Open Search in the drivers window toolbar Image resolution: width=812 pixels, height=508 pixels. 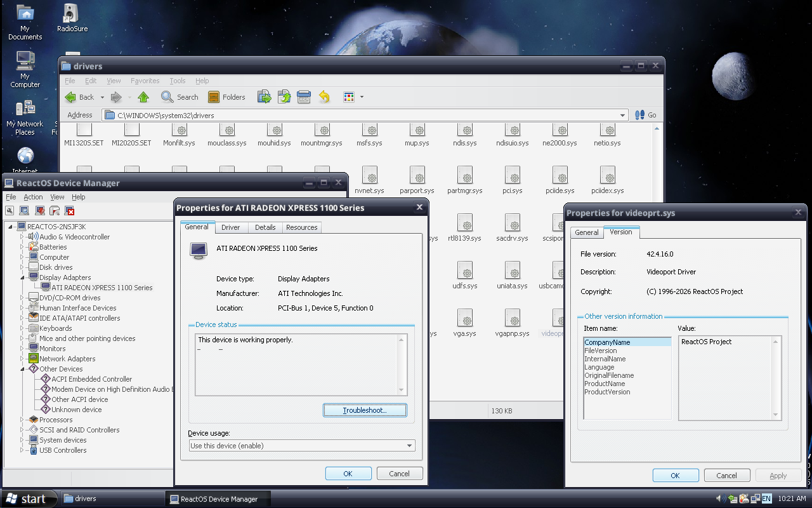pos(180,97)
